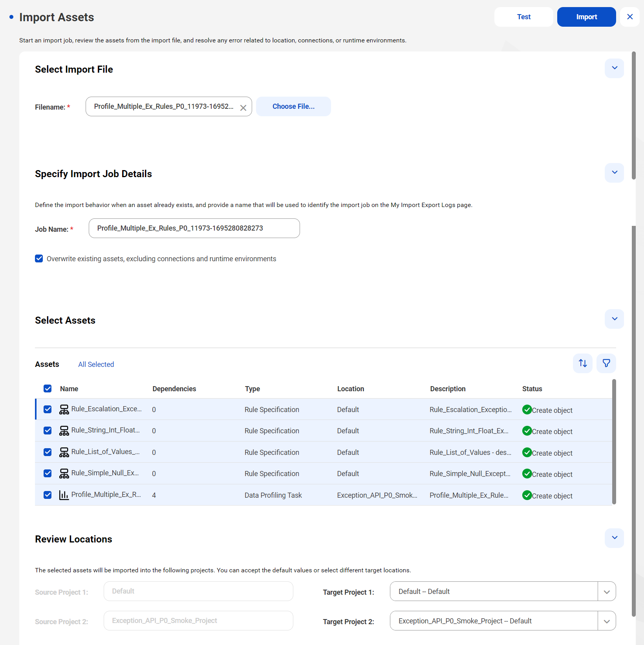Collapse the Select Import File section
Screen dimensions: 644x645
pos(614,68)
